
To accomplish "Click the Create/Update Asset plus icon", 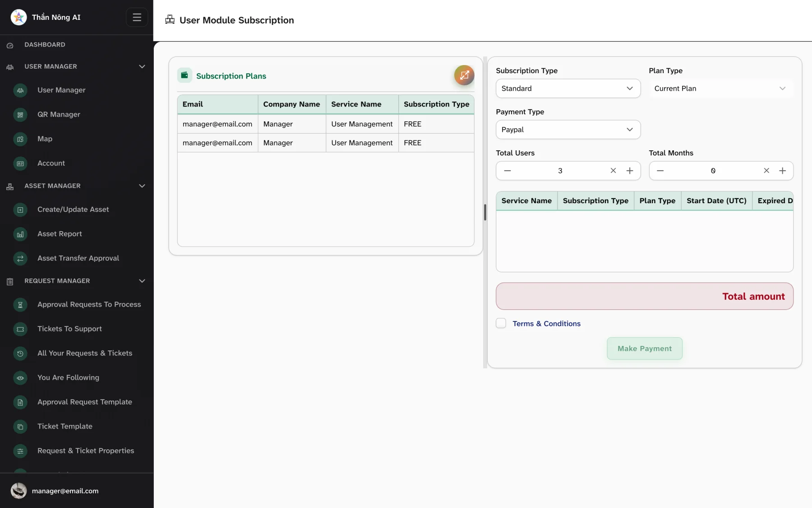I will 20,210.
